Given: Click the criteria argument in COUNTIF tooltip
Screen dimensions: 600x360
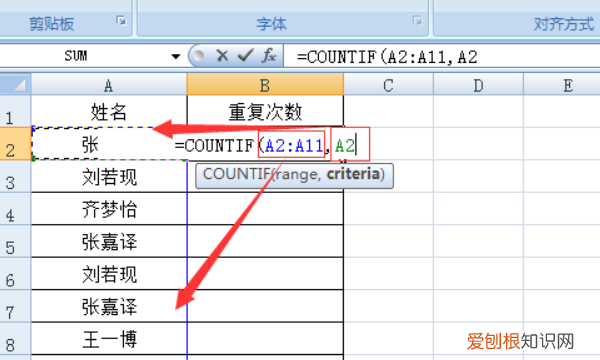Looking at the screenshot, I should pyautogui.click(x=353, y=174).
